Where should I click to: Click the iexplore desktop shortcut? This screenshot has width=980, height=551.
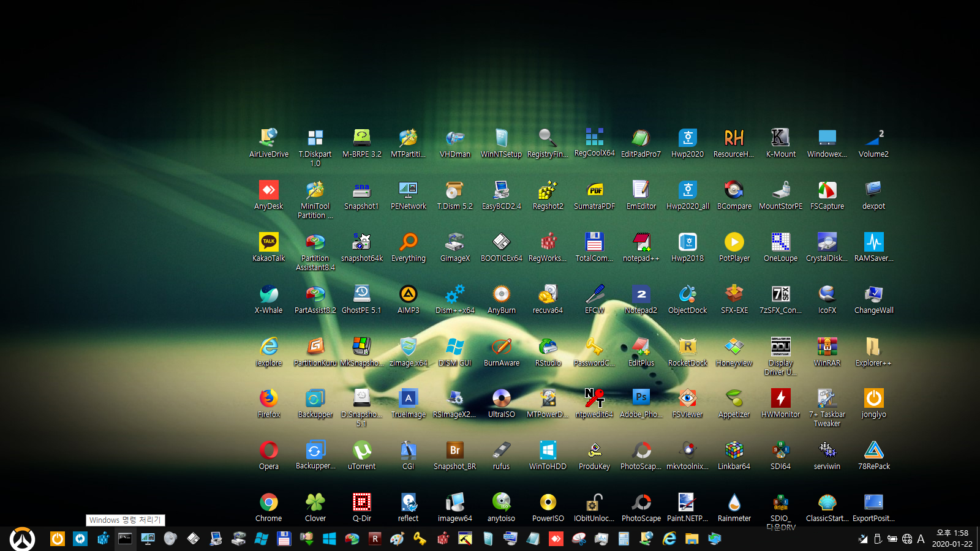[x=269, y=352]
